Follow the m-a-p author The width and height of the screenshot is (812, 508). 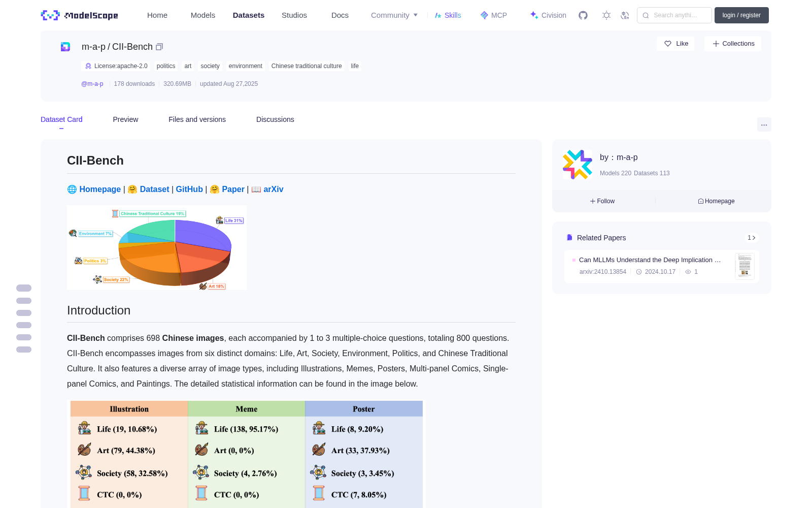pos(602,201)
